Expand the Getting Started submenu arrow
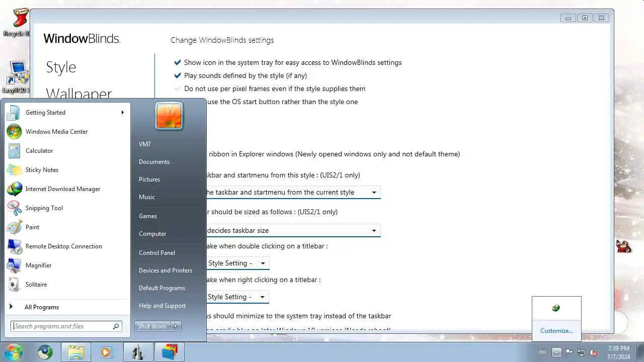 click(122, 113)
